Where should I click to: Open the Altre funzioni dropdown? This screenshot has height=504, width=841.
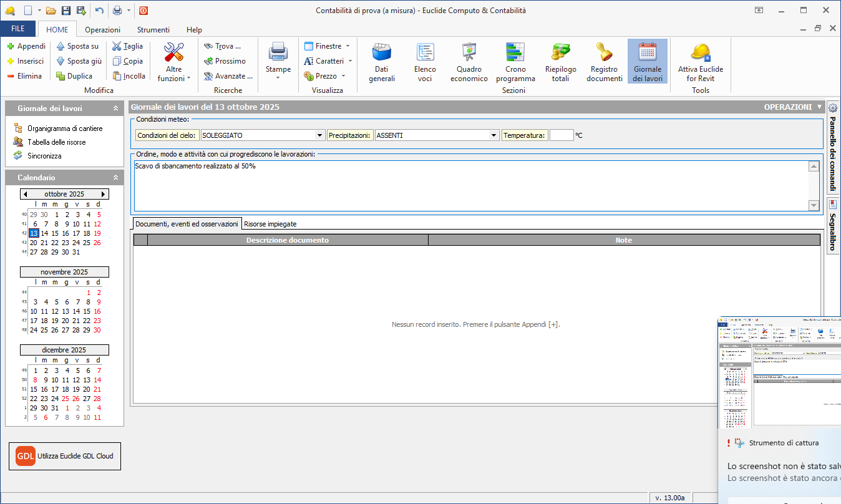point(174,62)
